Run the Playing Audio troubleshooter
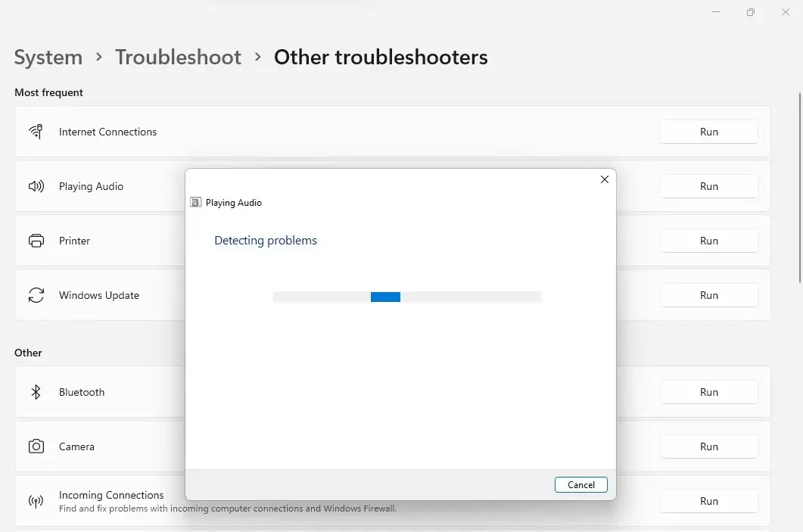Screen dimensions: 803x532 tap(708, 186)
